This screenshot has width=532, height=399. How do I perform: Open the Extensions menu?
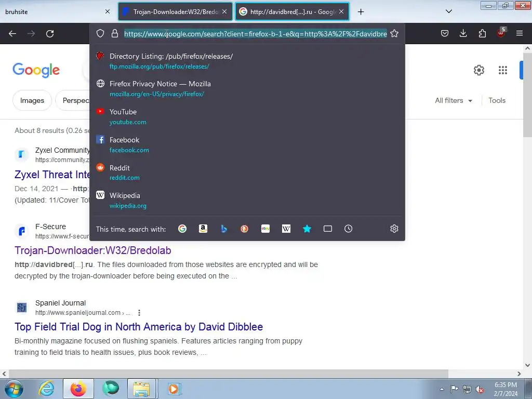click(x=482, y=33)
